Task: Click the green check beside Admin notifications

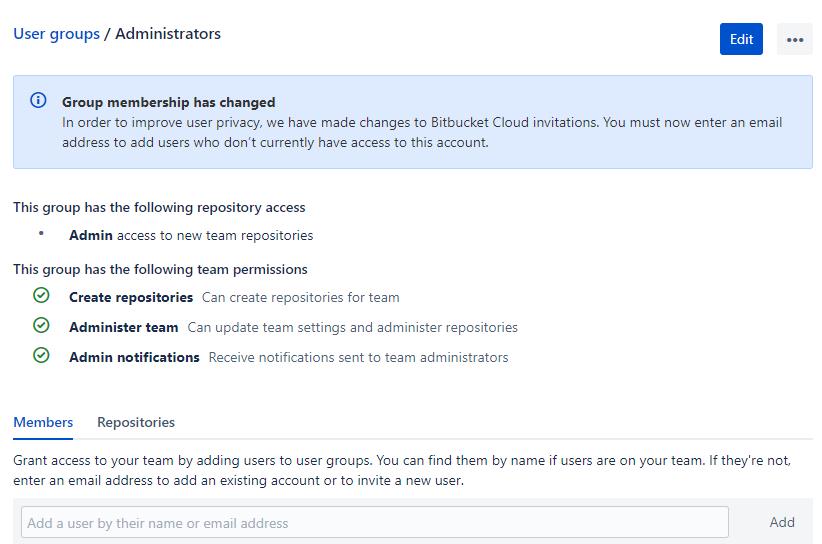Action: point(41,355)
